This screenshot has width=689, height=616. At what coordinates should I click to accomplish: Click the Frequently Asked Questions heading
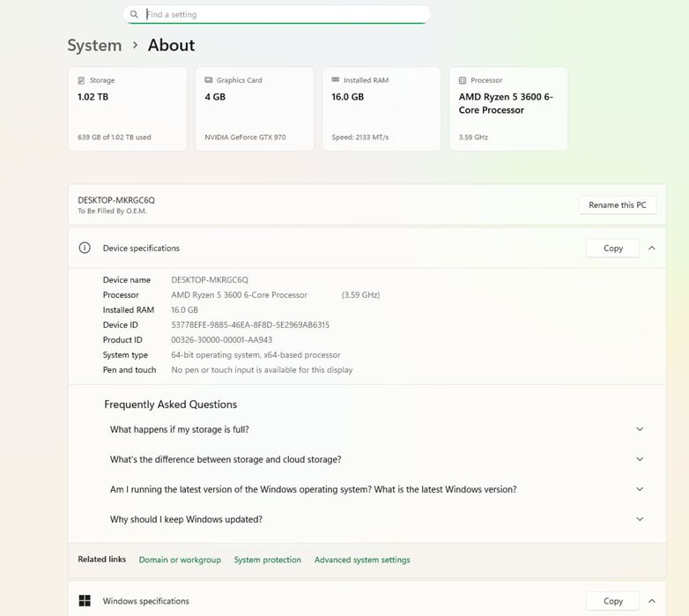click(x=171, y=404)
